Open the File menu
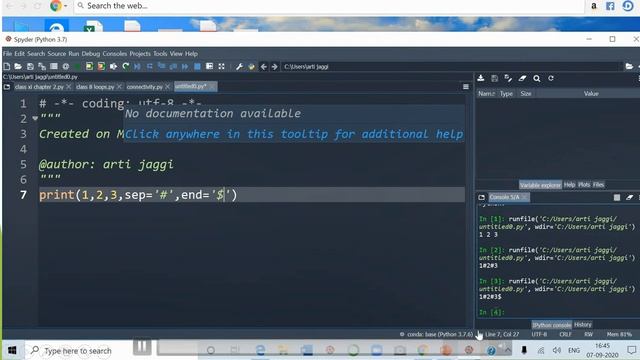This screenshot has height=360, width=640. coord(7,53)
